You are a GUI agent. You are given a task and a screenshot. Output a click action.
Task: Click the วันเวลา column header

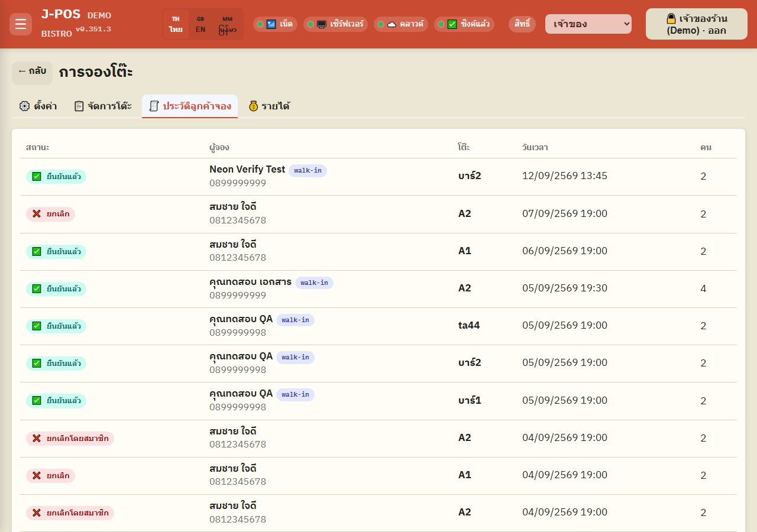(535, 147)
